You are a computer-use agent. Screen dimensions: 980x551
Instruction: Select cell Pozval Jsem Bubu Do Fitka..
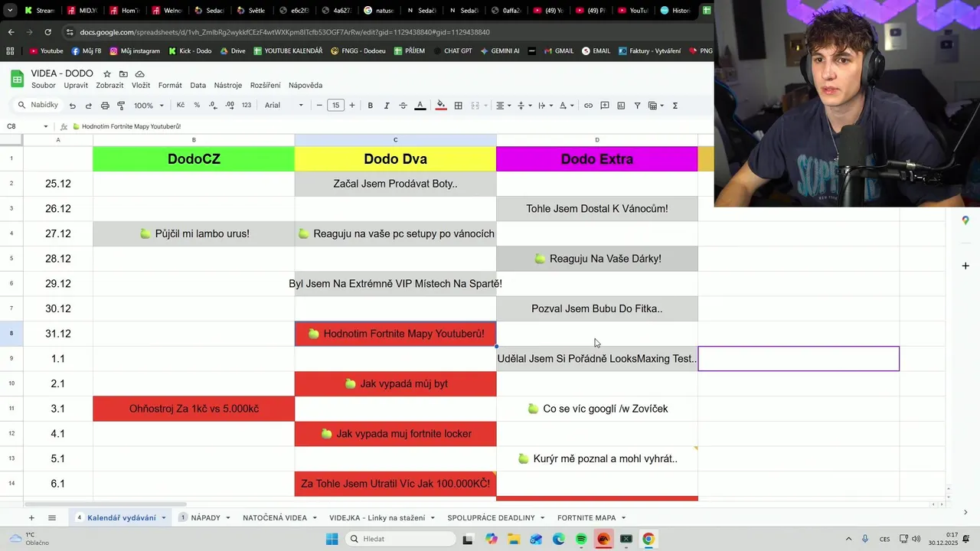[597, 309]
